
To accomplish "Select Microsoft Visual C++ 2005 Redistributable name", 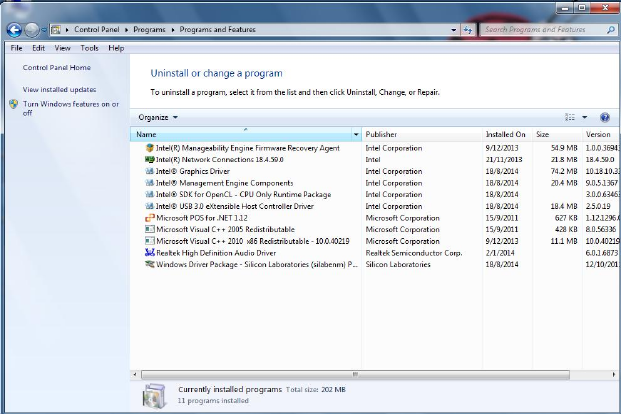I will 225,229.
